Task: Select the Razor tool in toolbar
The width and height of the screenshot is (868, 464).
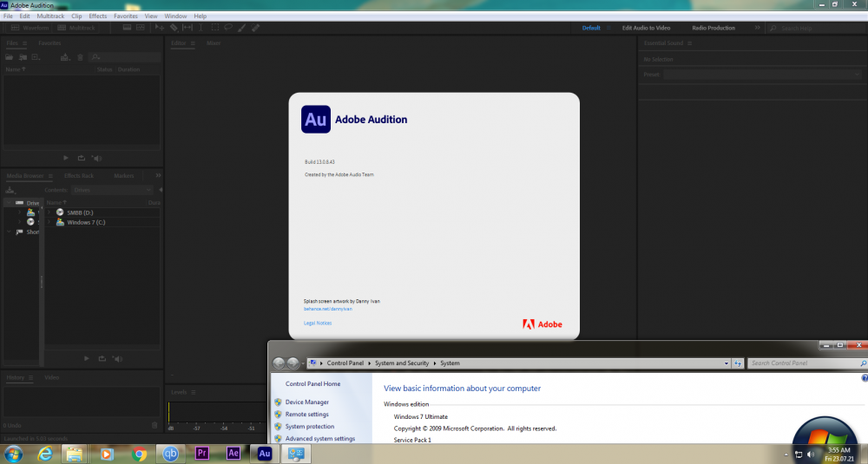Action: click(174, 28)
